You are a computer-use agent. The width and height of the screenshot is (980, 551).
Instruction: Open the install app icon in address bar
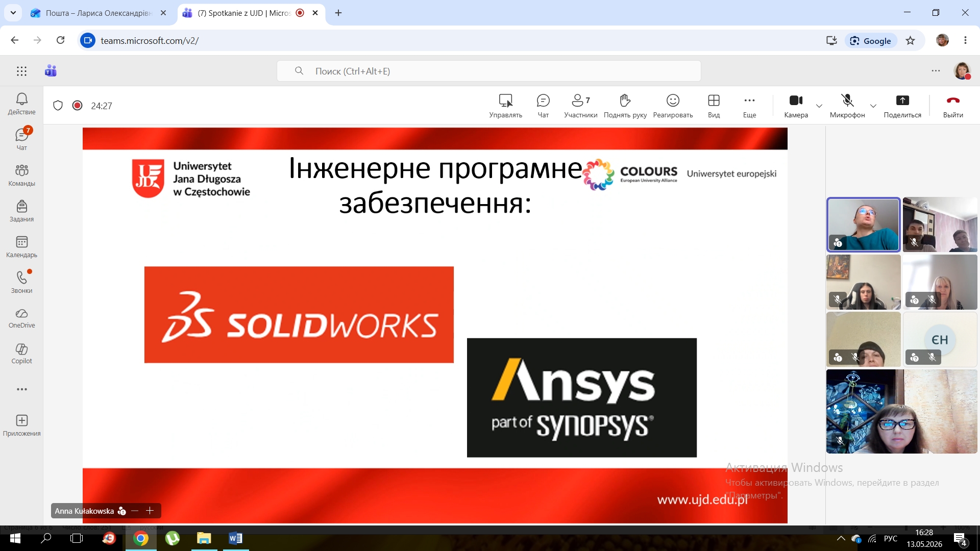pyautogui.click(x=831, y=41)
